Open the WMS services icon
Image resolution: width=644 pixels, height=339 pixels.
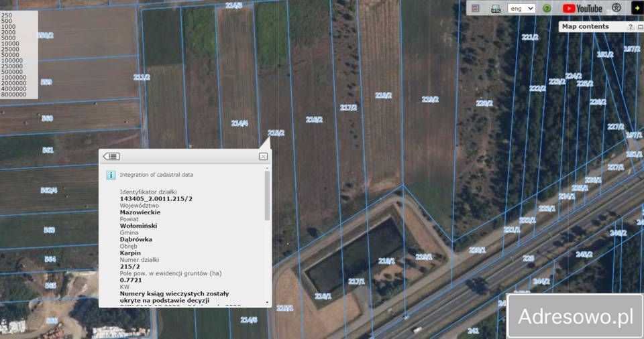[496, 9]
